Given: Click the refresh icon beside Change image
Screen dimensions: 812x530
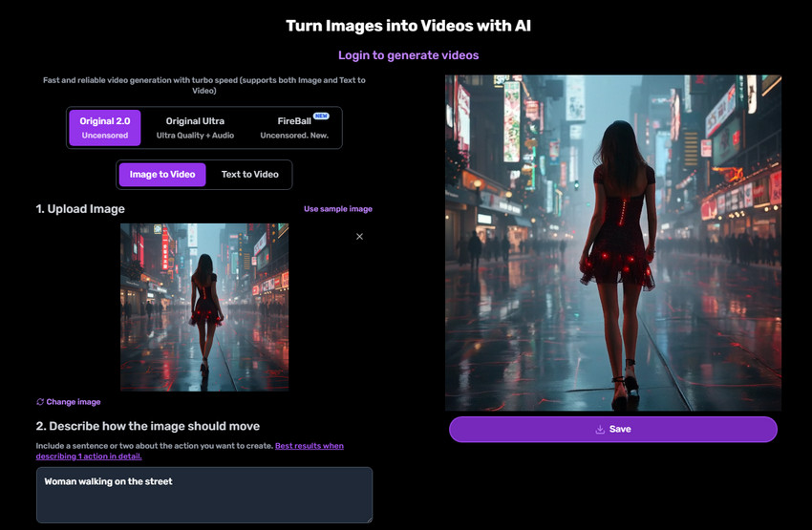Looking at the screenshot, I should pyautogui.click(x=40, y=402).
